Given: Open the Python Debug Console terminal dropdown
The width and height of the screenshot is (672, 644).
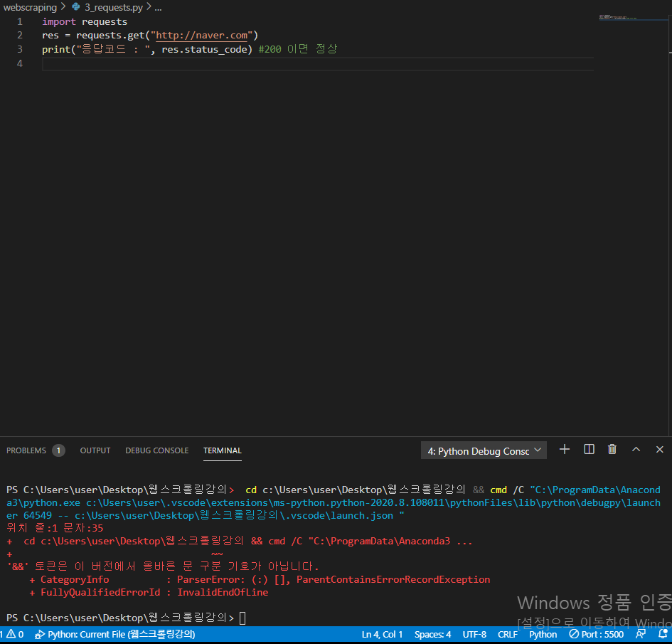Looking at the screenshot, I should coord(484,450).
